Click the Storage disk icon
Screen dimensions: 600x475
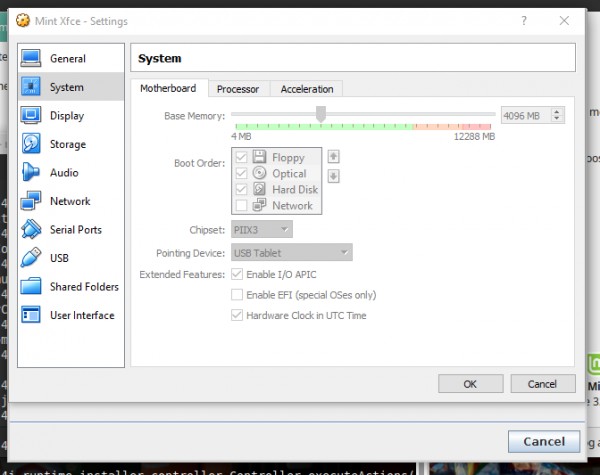(x=31, y=144)
